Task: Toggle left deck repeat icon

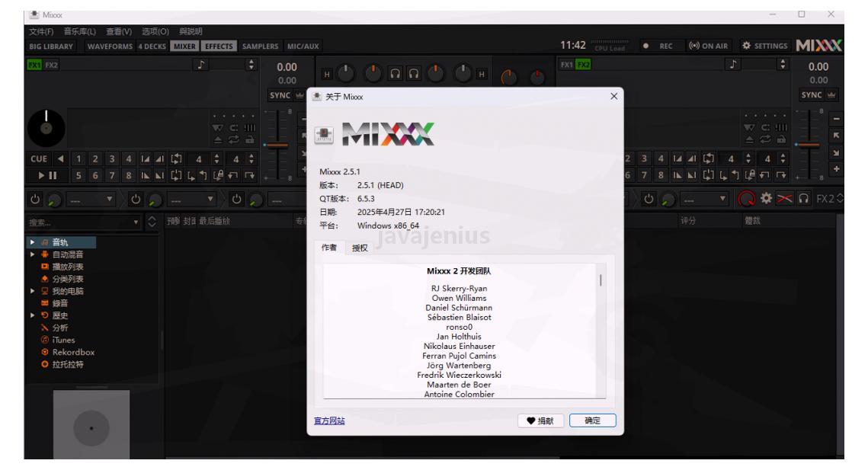Action: point(234,140)
